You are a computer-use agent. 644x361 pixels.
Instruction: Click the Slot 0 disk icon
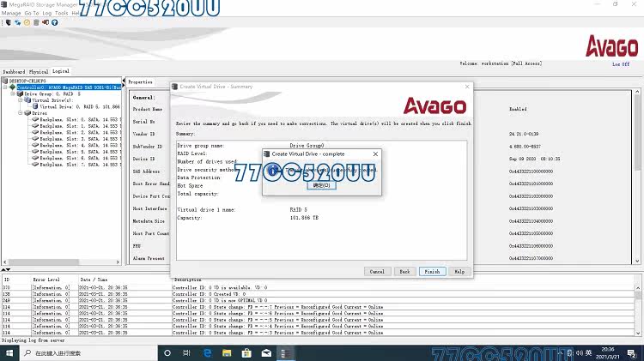point(35,119)
